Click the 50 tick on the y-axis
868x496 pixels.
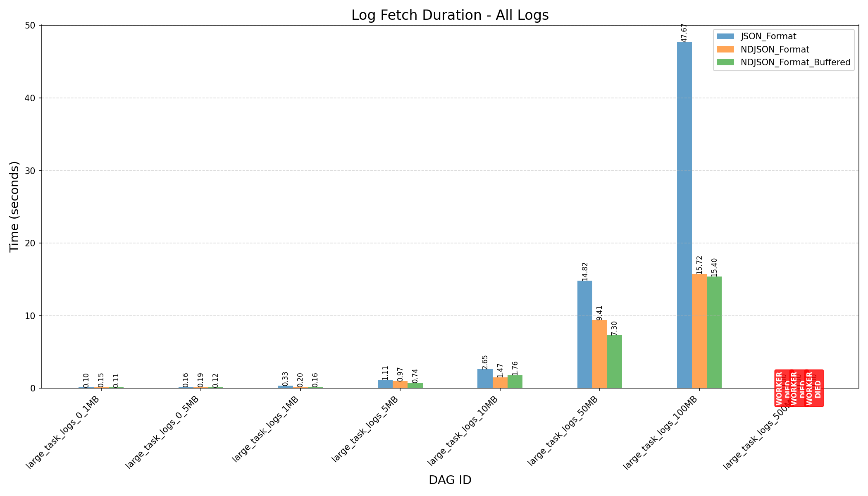31,26
